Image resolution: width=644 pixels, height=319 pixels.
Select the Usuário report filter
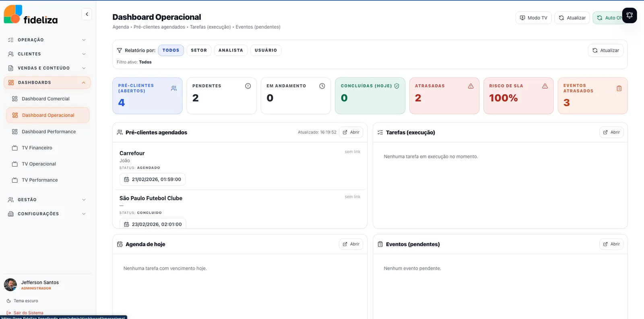tap(266, 50)
